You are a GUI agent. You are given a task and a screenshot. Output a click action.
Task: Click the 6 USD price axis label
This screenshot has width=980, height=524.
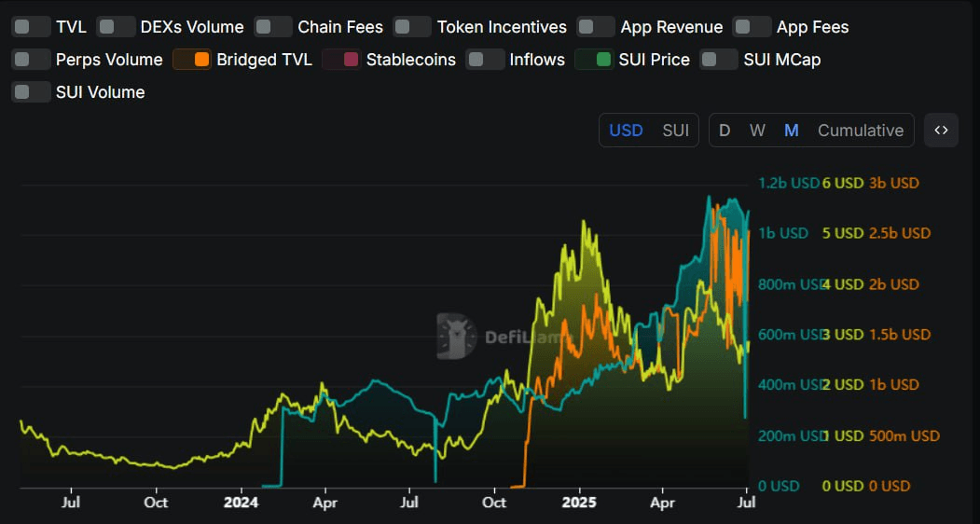pos(843,183)
